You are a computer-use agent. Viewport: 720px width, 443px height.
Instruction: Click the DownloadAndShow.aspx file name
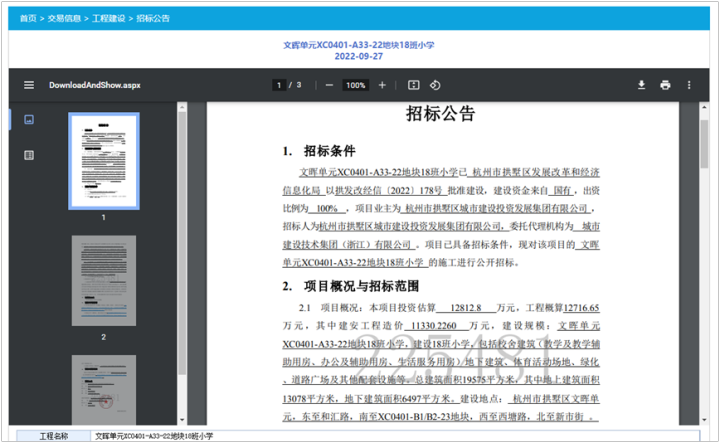tap(95, 85)
